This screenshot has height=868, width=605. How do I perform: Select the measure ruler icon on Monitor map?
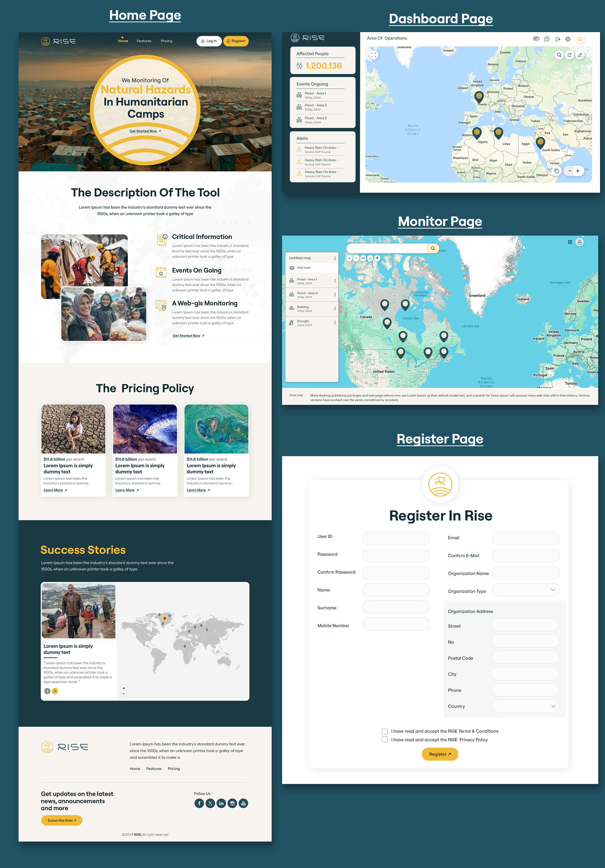pos(364,258)
